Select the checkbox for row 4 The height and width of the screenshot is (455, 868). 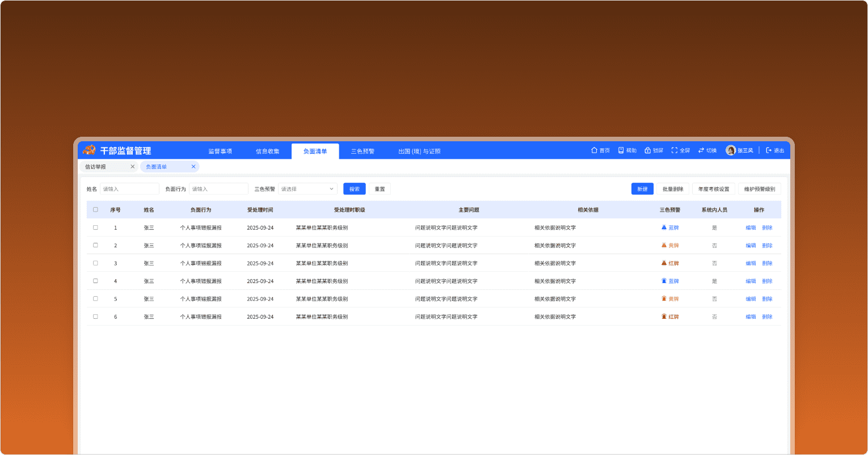[x=95, y=281]
